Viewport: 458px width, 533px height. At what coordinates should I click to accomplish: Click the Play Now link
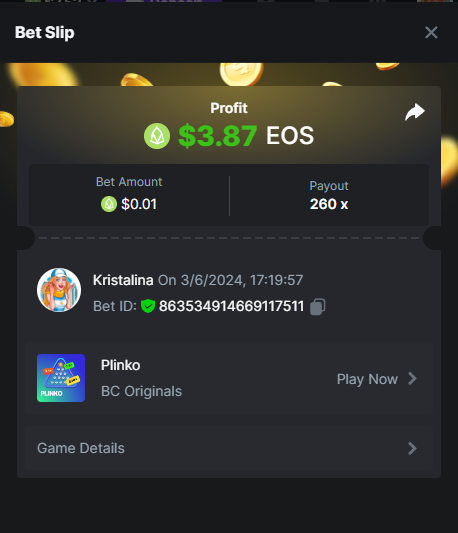[x=367, y=379]
